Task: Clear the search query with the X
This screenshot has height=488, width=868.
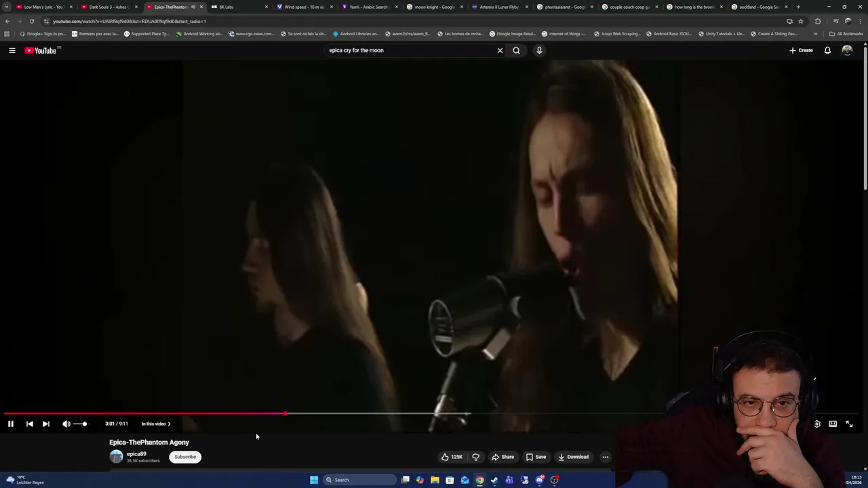Action: pos(500,50)
